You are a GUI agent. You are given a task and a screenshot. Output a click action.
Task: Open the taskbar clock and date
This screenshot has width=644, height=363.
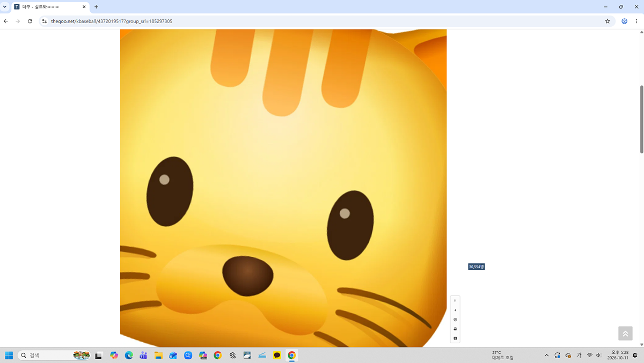(617, 355)
